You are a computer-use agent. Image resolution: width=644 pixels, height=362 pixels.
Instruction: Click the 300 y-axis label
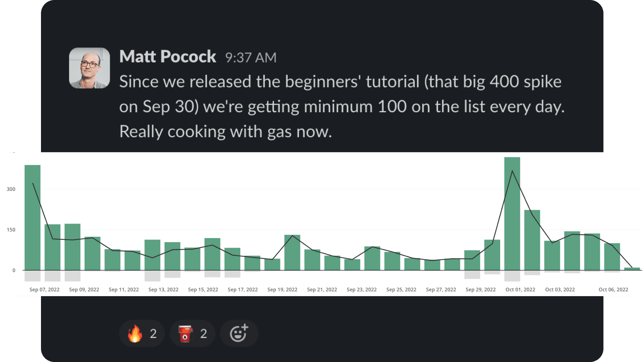pos(11,189)
